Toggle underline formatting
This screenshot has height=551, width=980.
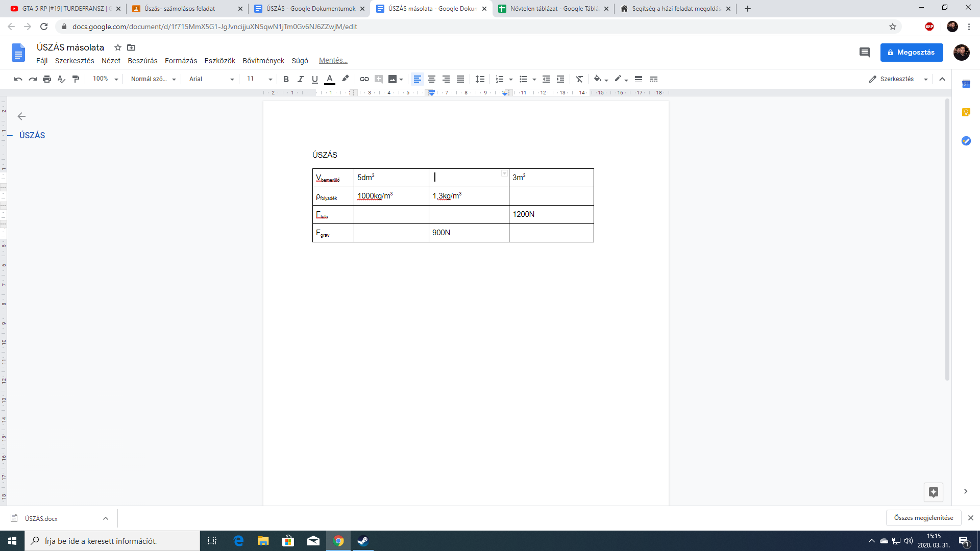tap(314, 79)
